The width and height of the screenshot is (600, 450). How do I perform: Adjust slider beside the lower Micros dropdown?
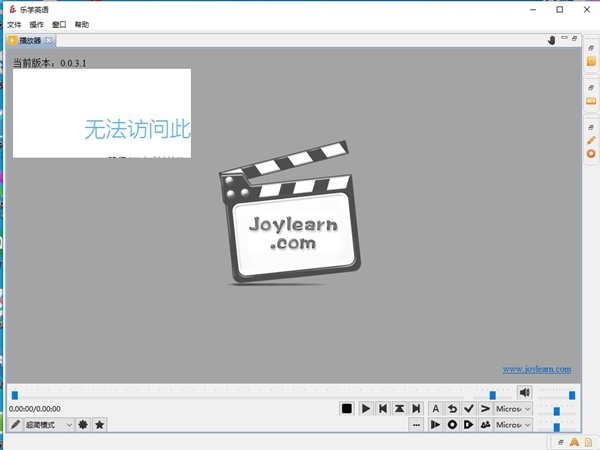click(556, 426)
